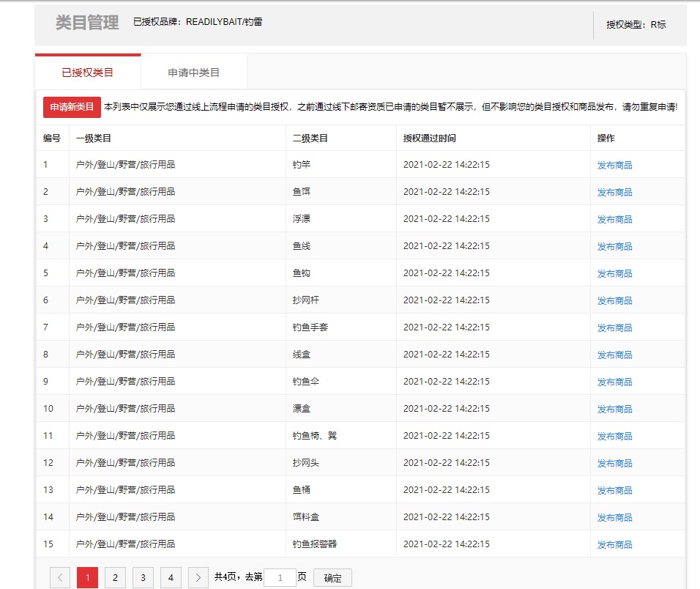700x589 pixels.
Task: Jump to page 4 in pagination
Action: tap(171, 578)
